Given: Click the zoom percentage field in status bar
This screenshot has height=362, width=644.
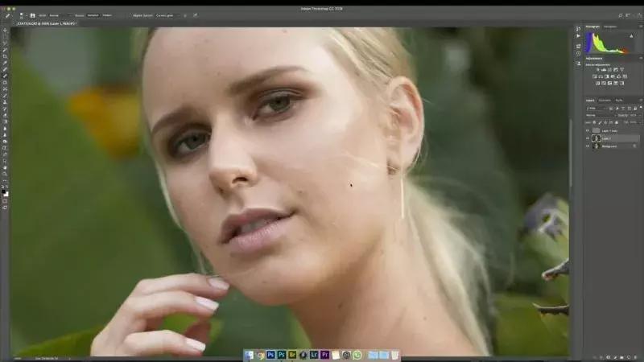Looking at the screenshot, I should (18, 358).
